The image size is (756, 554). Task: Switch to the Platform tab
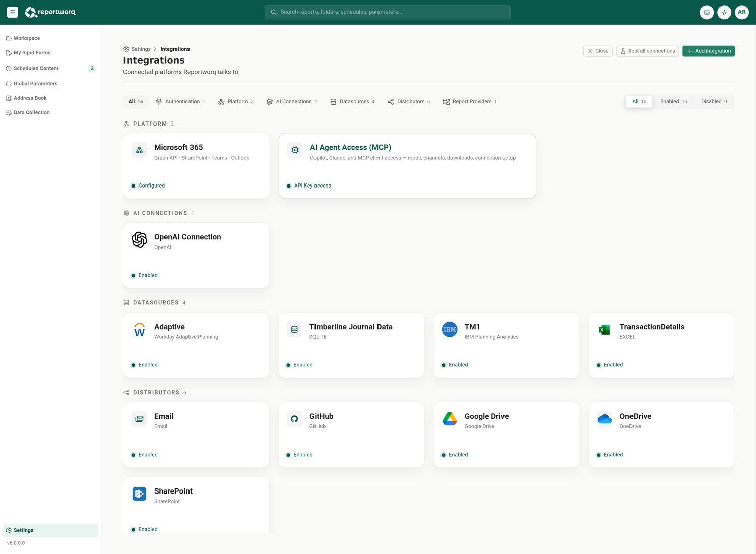pos(236,102)
